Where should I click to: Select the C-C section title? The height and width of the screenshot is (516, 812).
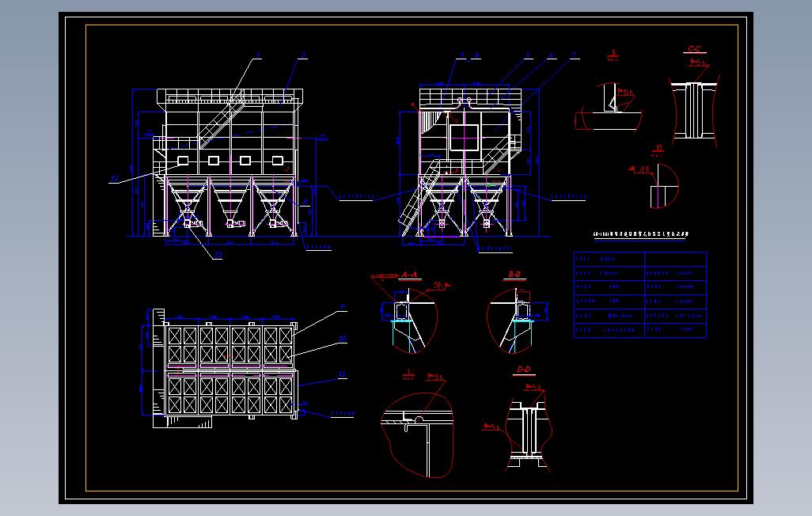point(694,49)
